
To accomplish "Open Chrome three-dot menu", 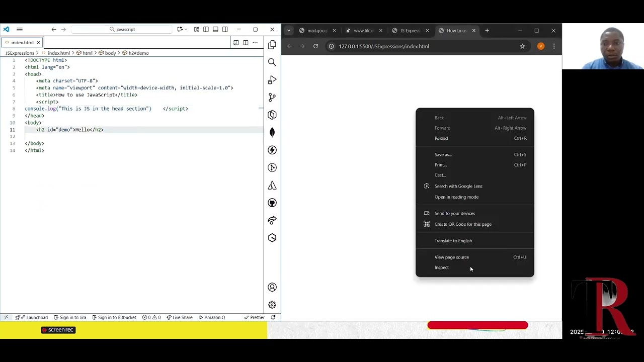I will click(554, 46).
